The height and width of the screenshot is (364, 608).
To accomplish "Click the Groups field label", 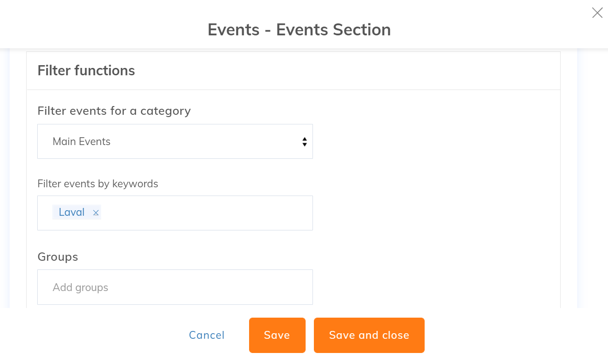I will 57,257.
